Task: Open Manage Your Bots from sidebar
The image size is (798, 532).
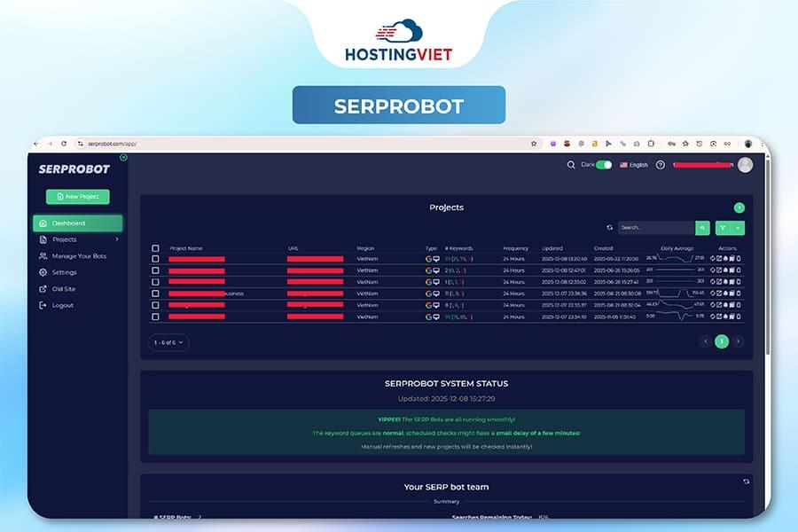Action: (77, 256)
